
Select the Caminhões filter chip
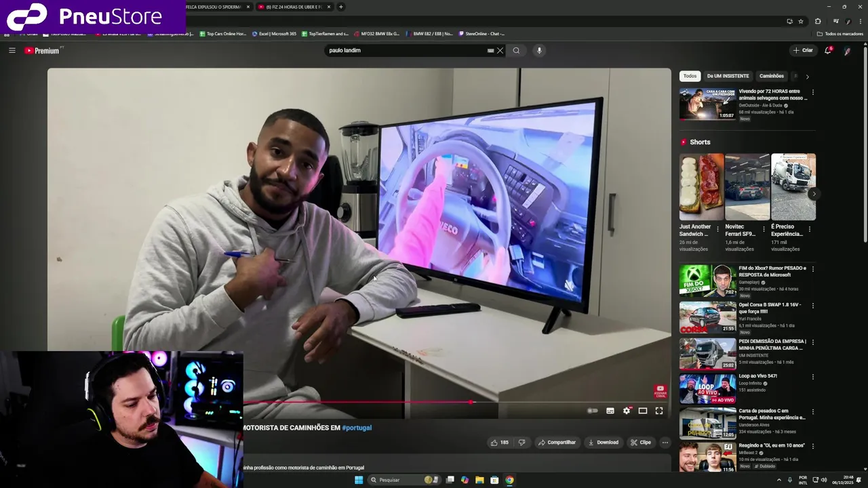(x=772, y=76)
